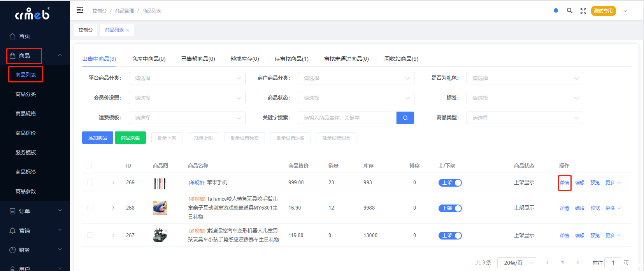Open the 20条/页 page size dropdown
644x271 pixels.
(516, 263)
